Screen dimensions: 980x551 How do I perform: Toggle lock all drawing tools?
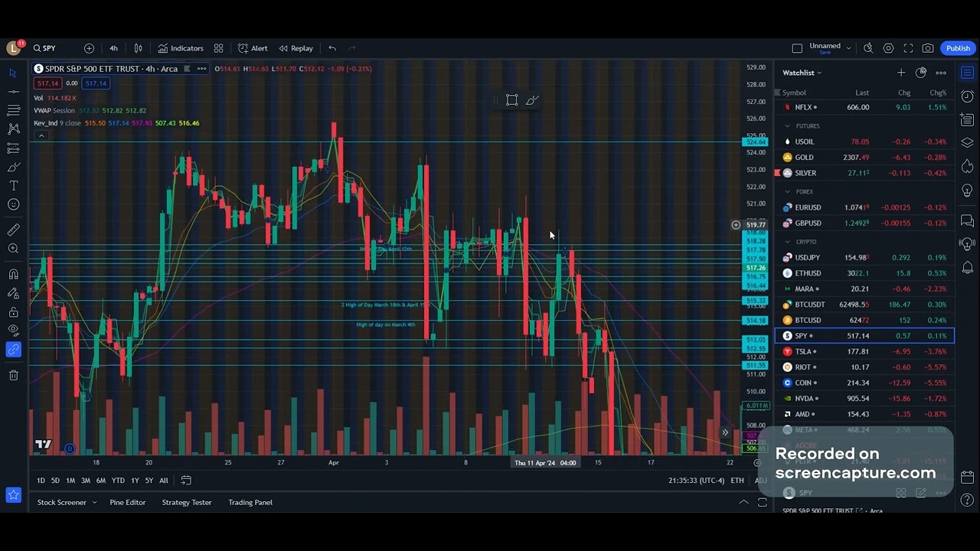pyautogui.click(x=13, y=312)
